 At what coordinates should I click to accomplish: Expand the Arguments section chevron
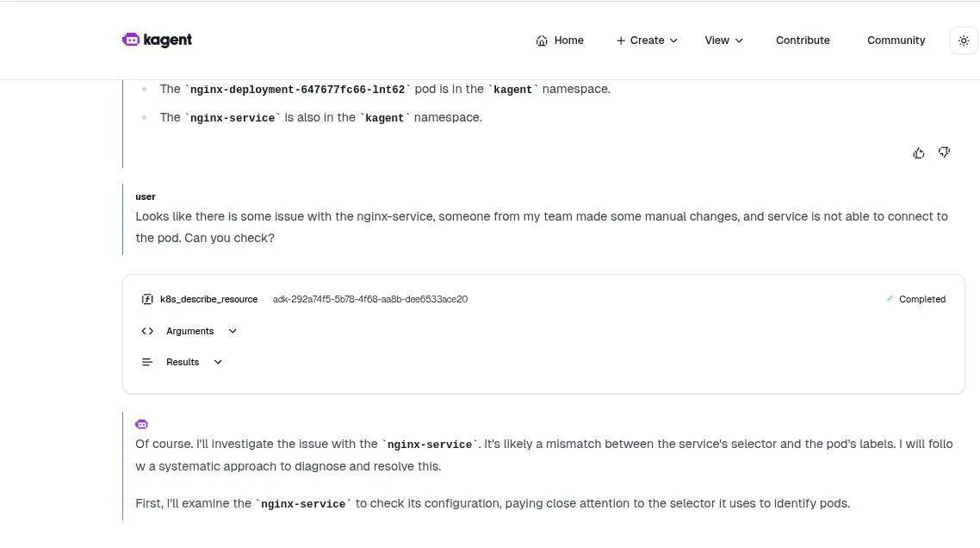click(233, 331)
